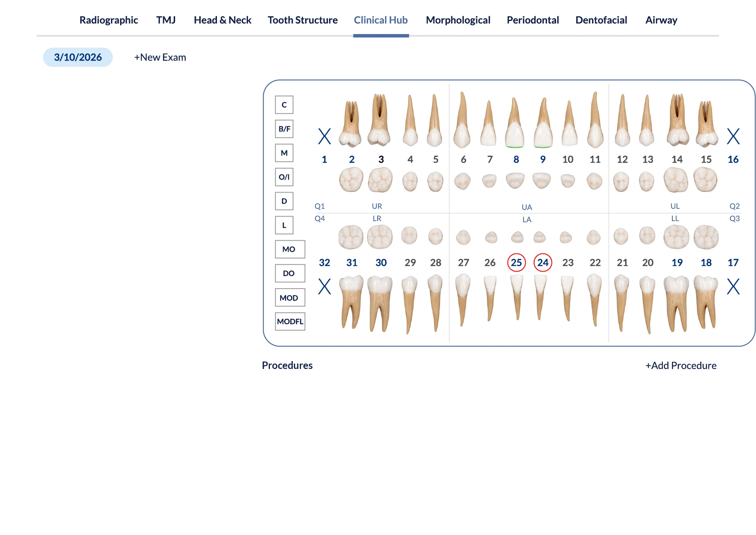Viewport: 756px width, 535px height.
Task: Toggle the B/F surface box
Action: (284, 129)
